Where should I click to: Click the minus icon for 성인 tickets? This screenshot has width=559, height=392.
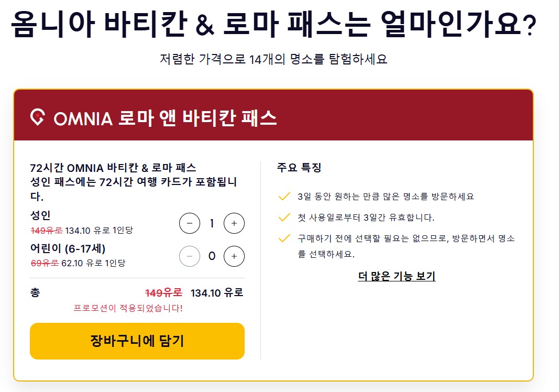pos(190,222)
